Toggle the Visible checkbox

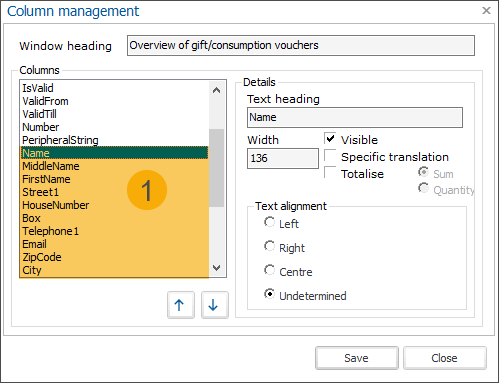point(330,138)
